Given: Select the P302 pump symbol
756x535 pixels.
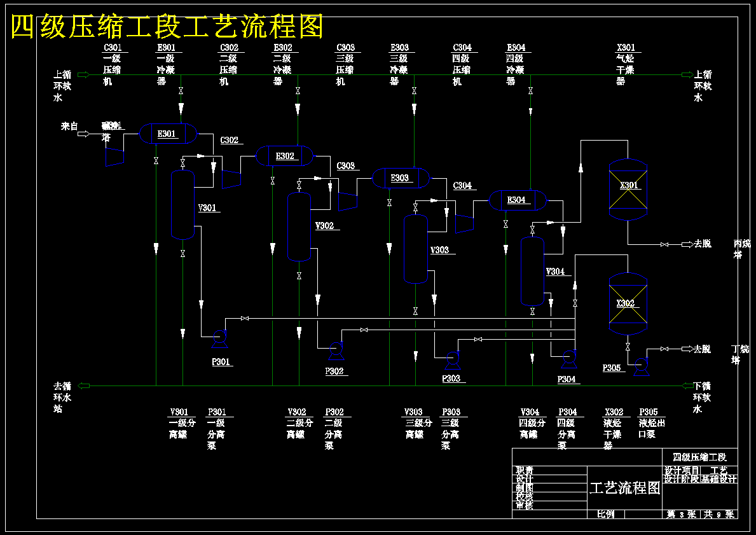Looking at the screenshot, I should coord(336,351).
